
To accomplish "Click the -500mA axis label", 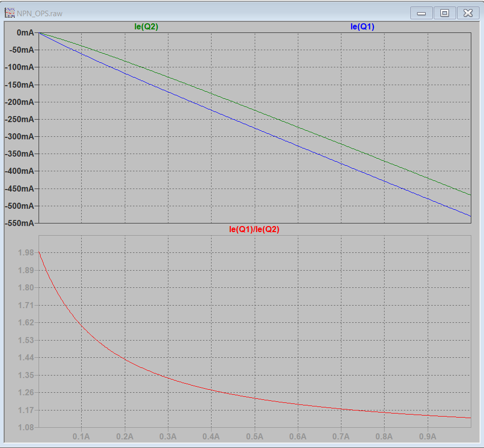I will pyautogui.click(x=19, y=206).
